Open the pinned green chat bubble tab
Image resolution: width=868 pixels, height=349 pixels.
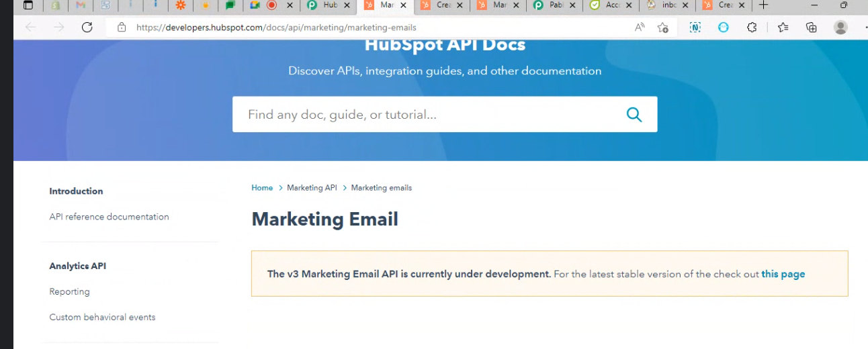(230, 5)
